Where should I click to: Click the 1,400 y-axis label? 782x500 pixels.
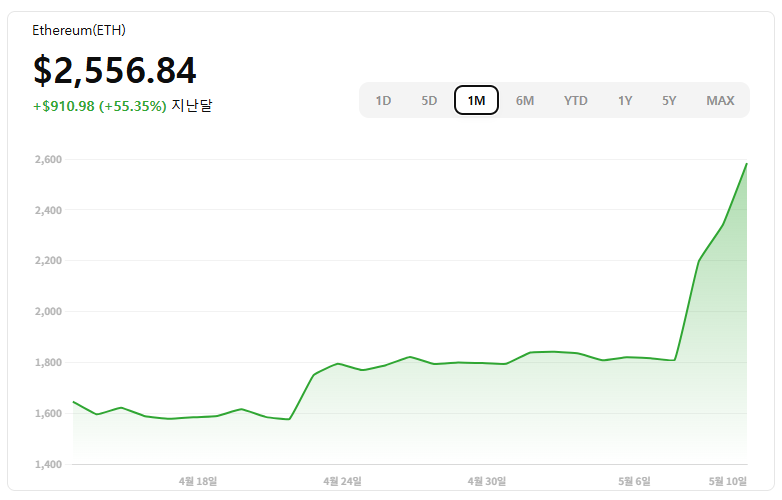pyautogui.click(x=48, y=465)
